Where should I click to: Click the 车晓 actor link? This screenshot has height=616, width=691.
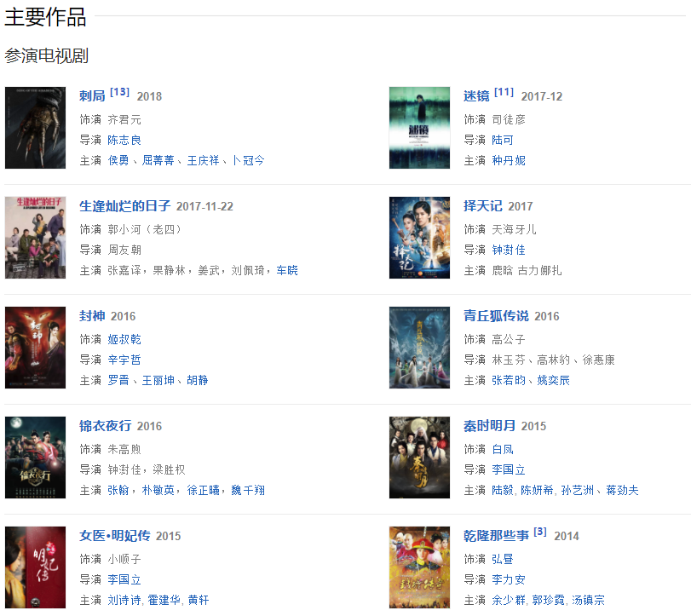287,271
